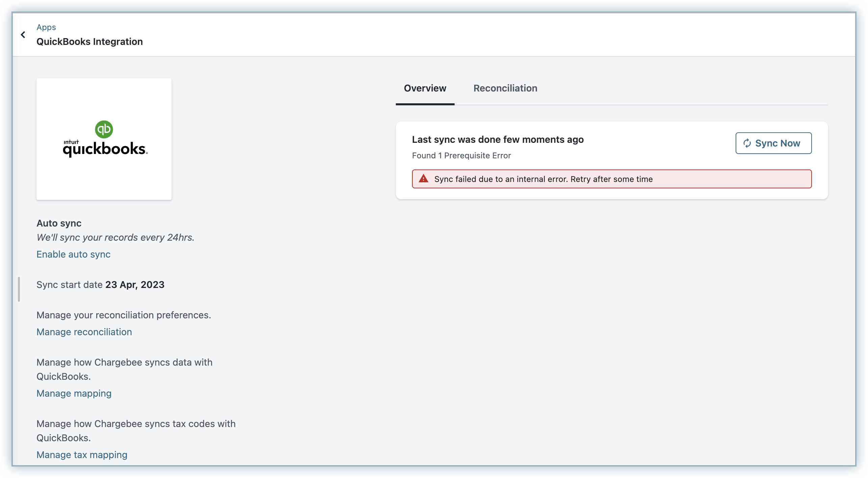Click the red warning triangle icon

pyautogui.click(x=423, y=179)
